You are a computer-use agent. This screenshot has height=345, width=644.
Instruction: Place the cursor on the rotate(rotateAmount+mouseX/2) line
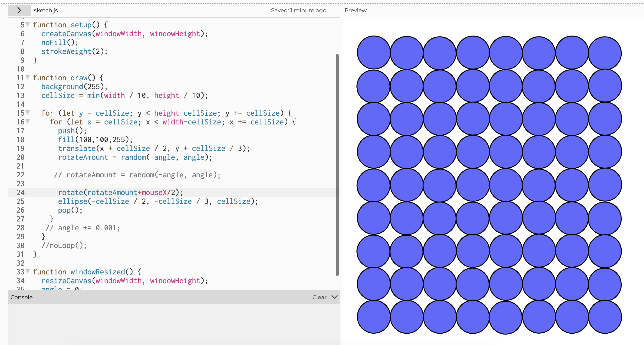(120, 192)
